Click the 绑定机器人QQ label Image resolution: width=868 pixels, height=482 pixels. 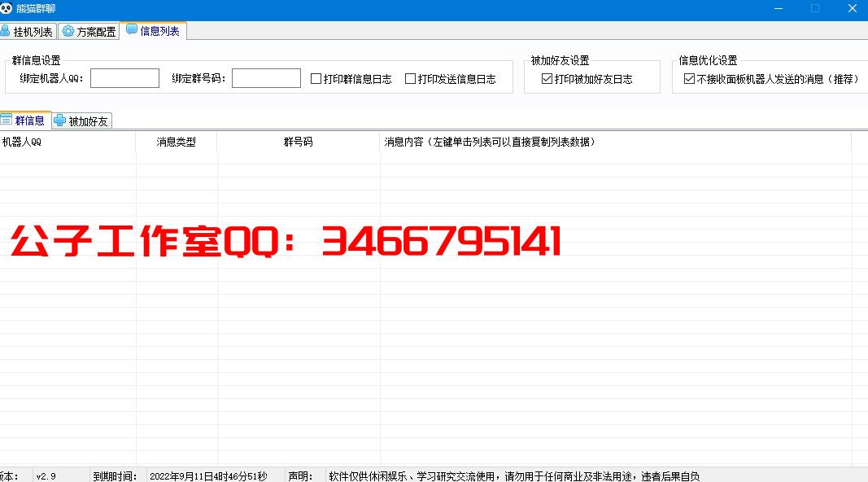tap(51, 79)
